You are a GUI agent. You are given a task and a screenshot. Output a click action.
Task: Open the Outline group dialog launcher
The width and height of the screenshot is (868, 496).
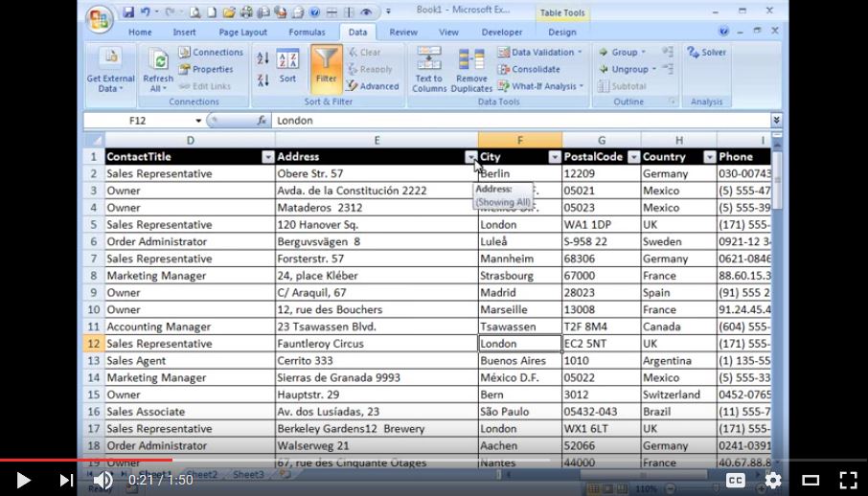click(x=672, y=101)
